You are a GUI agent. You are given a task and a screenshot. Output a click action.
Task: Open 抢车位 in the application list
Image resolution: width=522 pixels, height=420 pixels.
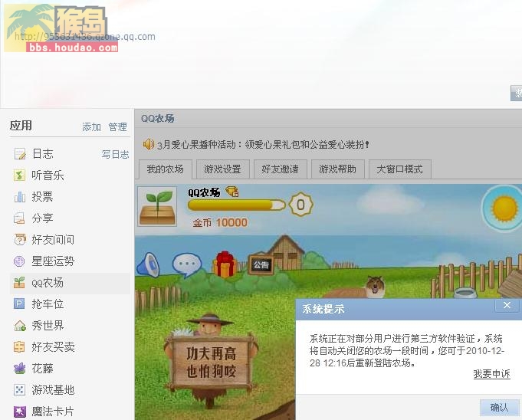coord(48,304)
